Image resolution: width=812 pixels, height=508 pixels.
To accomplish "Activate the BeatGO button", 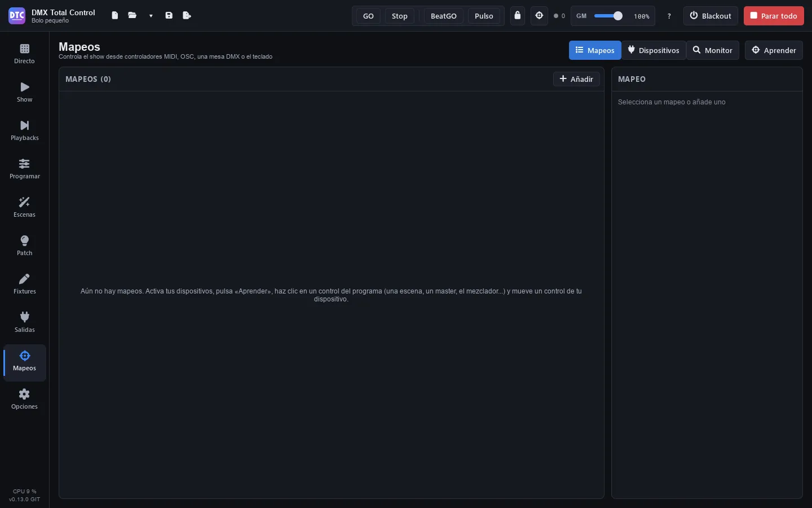I will [444, 16].
